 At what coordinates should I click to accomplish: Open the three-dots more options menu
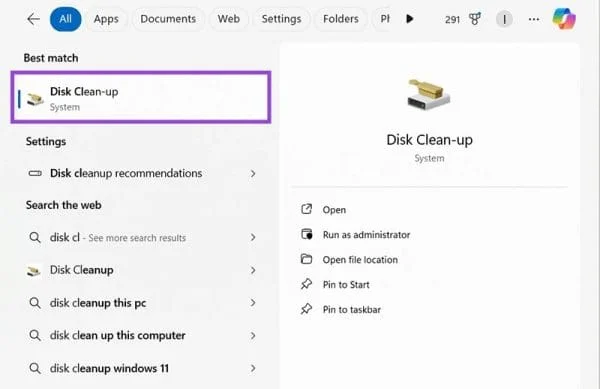click(534, 19)
